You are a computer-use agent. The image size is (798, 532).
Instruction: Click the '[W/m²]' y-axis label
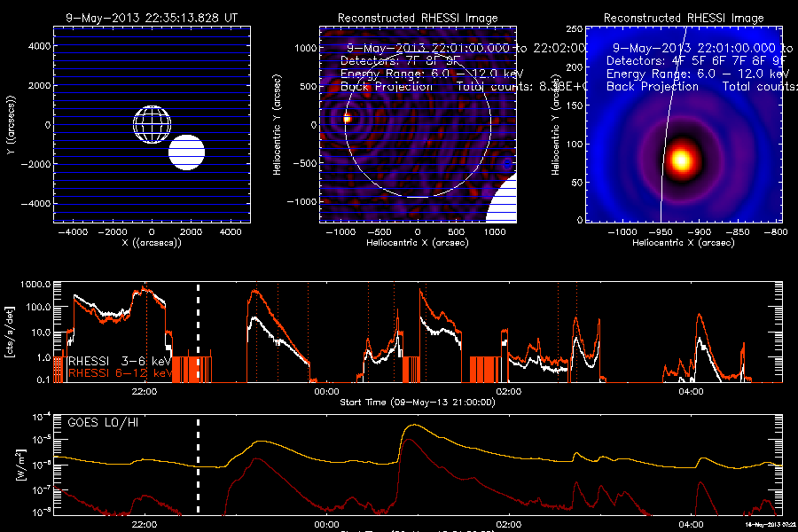tap(20, 465)
